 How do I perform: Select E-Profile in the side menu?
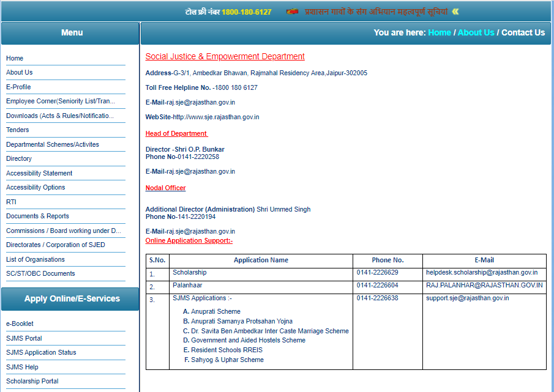(x=18, y=87)
